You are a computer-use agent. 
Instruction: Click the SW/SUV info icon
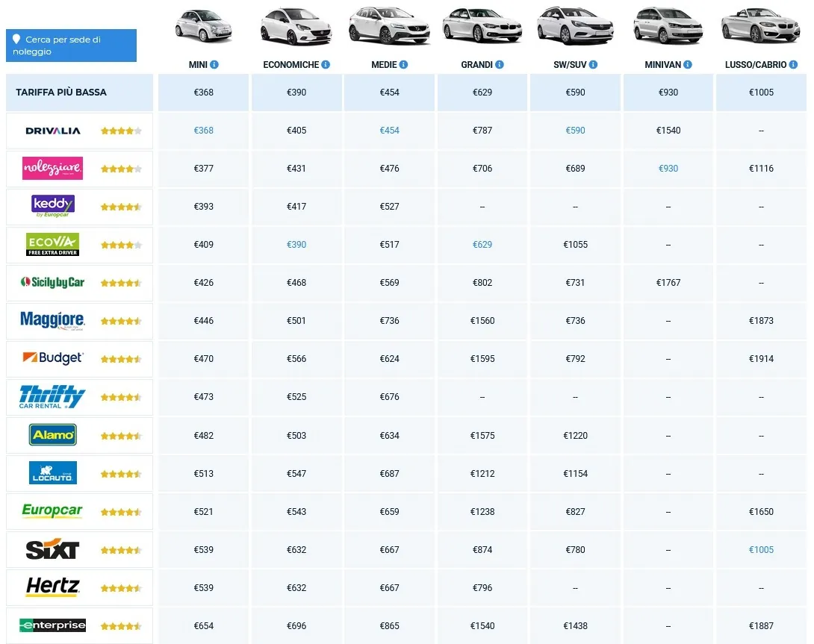tap(594, 65)
